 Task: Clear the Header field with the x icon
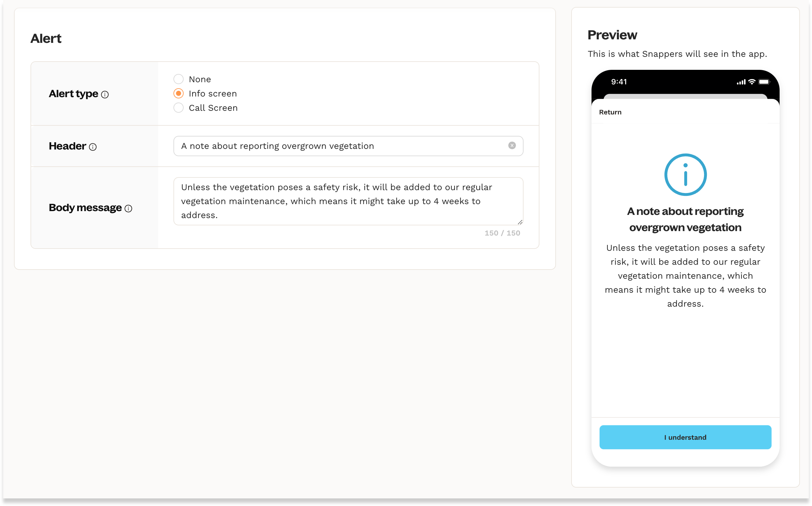pyautogui.click(x=512, y=146)
